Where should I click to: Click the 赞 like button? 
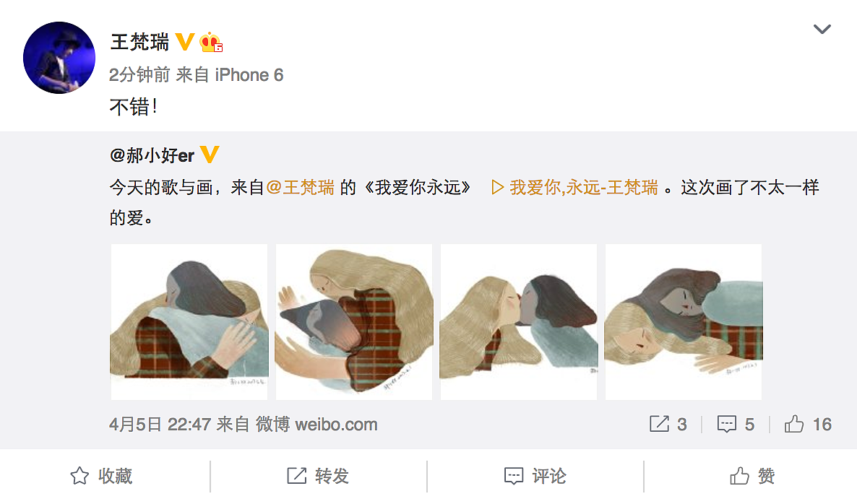(x=753, y=476)
